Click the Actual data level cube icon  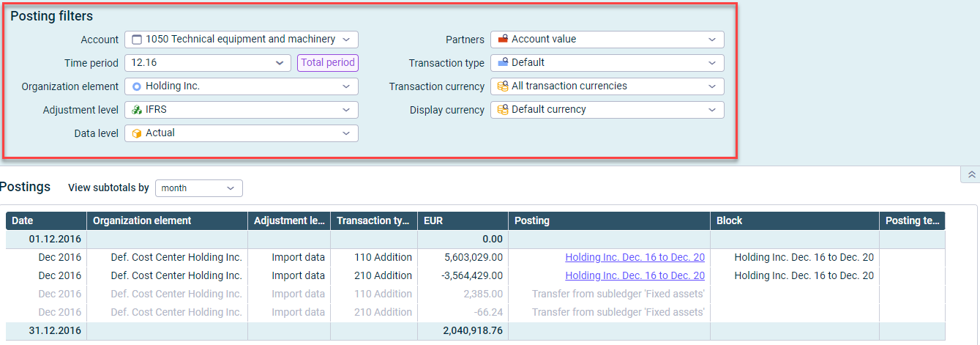(137, 133)
